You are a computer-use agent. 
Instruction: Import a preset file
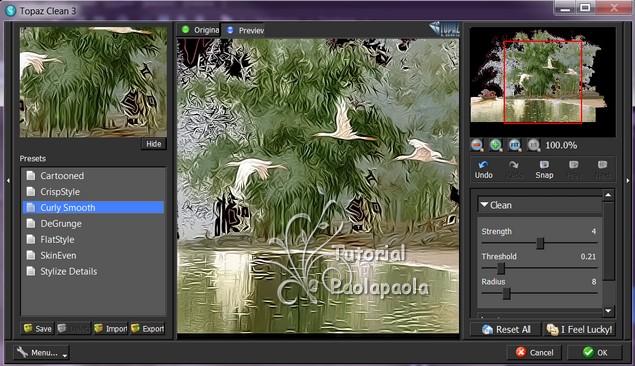[x=111, y=328]
